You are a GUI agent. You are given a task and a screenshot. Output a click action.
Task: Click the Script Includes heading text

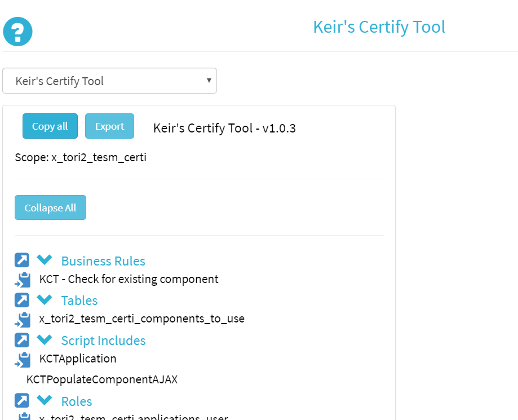pyautogui.click(x=103, y=341)
